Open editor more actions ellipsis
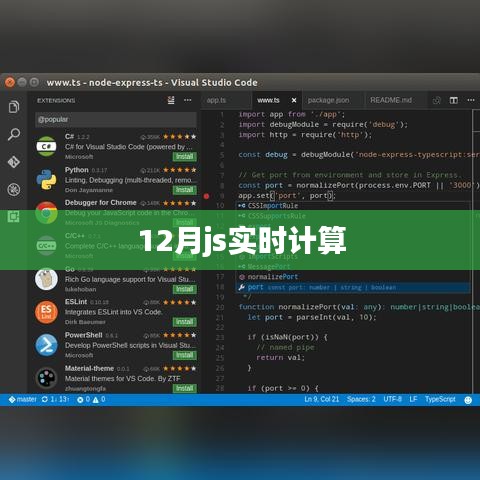The width and height of the screenshot is (480, 480). point(471,100)
